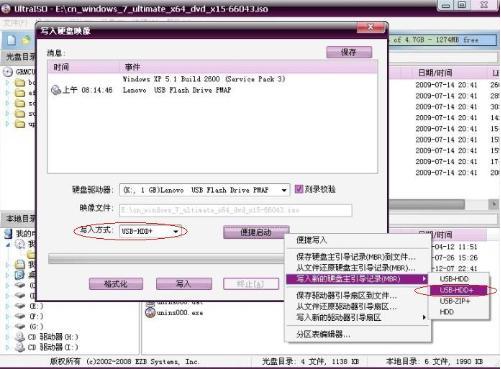The height and width of the screenshot is (369, 501).
Task: Open the 写入新的硬盘主引导记录(MBR) submenu
Action: point(358,279)
